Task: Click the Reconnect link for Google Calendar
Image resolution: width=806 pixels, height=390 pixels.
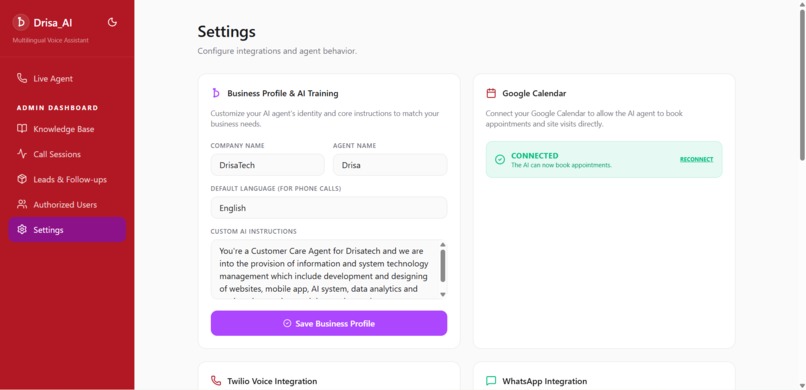Action: tap(697, 159)
